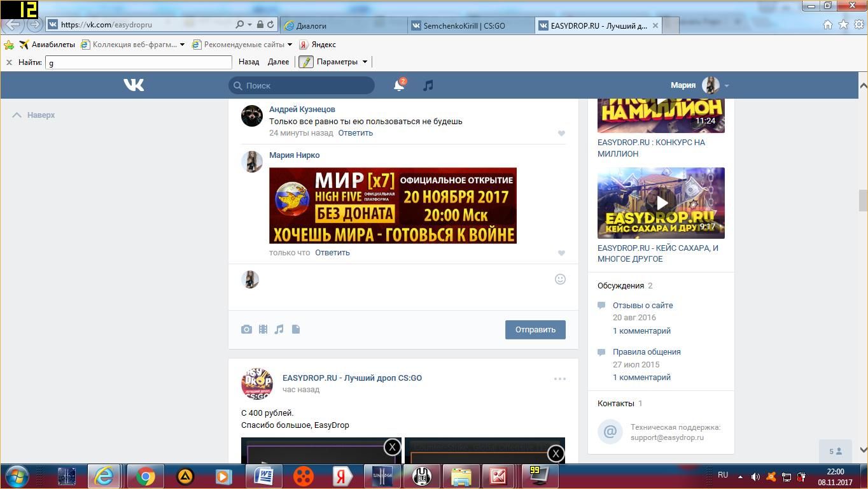Open the EASYDROP.RU post author link

point(352,378)
